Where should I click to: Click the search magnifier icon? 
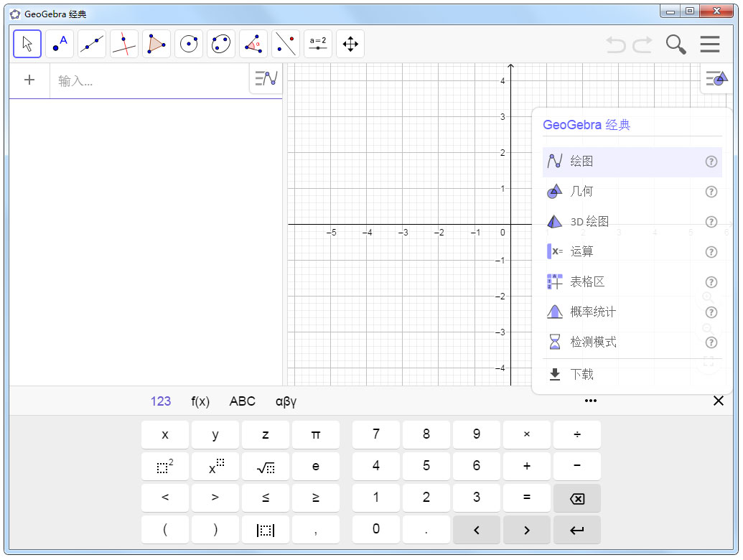click(676, 44)
